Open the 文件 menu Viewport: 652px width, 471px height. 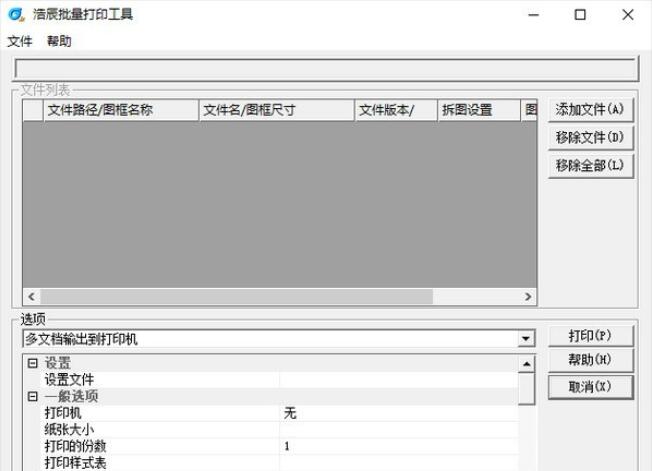click(x=20, y=41)
